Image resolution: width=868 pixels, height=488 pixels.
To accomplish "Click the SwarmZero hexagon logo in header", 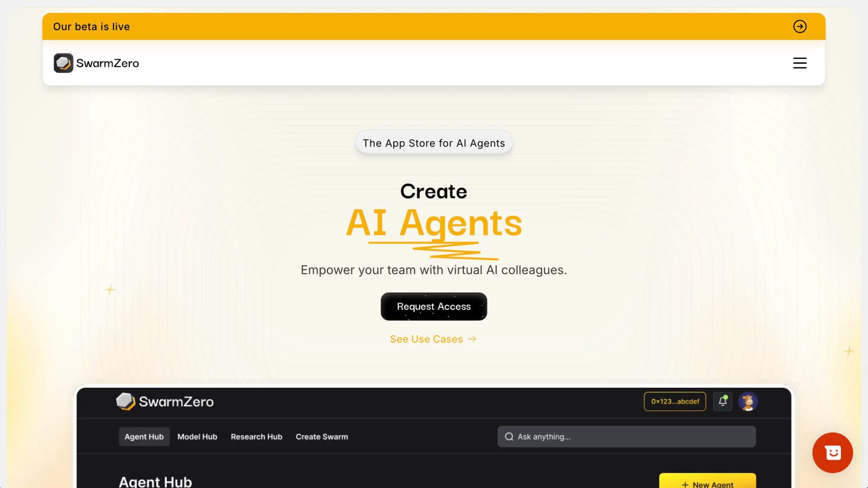I will tap(63, 63).
